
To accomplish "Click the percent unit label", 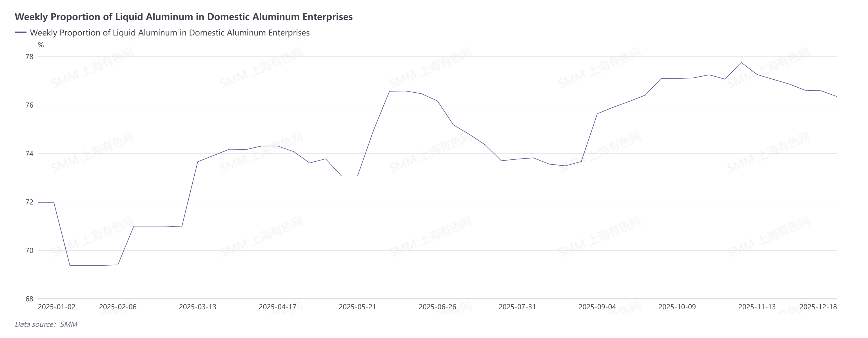I will tap(41, 45).
